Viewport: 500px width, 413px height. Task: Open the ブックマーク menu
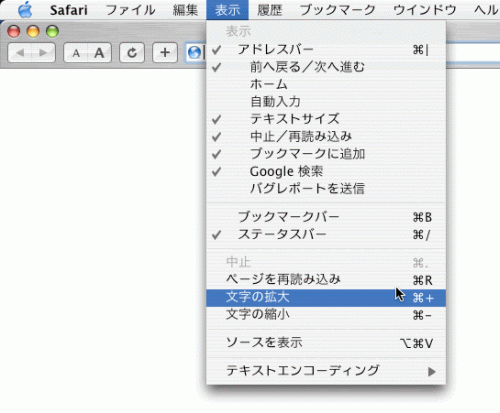[x=337, y=10]
